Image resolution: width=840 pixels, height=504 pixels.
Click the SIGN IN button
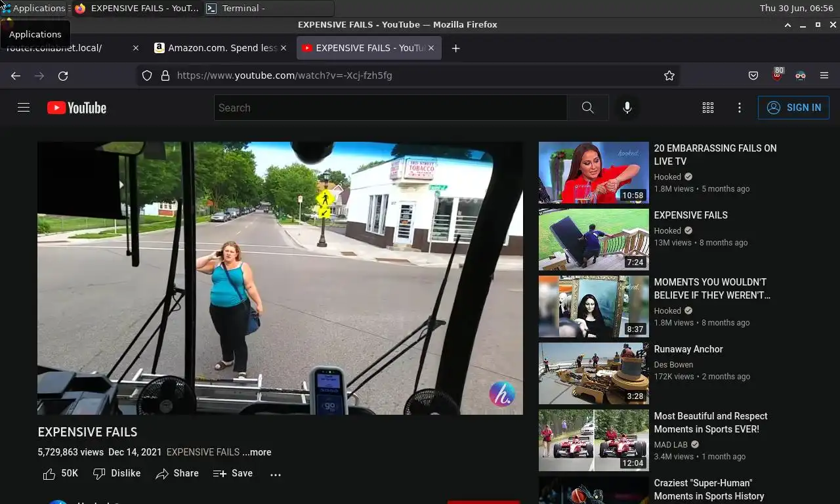click(793, 108)
